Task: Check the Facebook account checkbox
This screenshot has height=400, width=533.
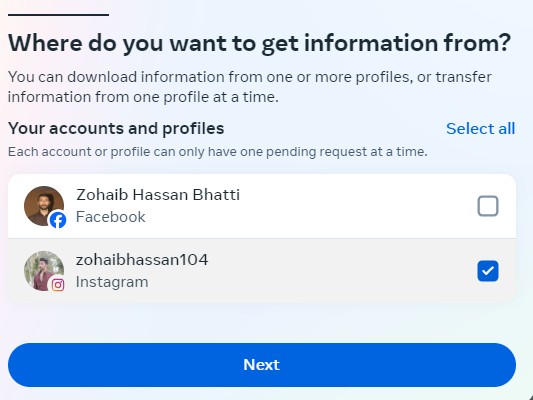Action: click(488, 206)
